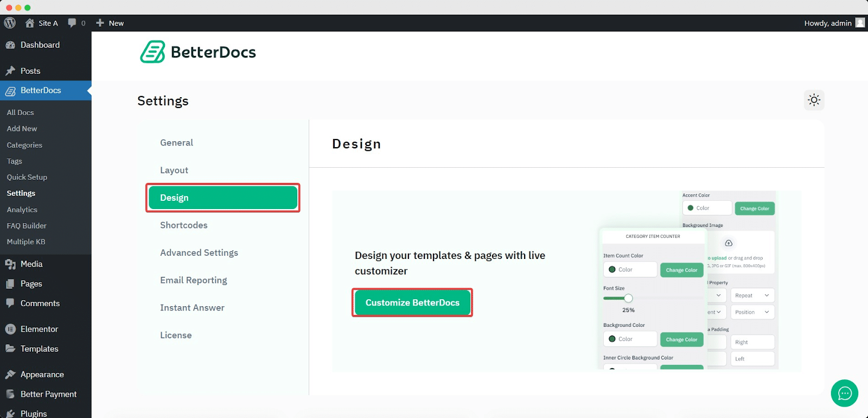This screenshot has width=868, height=418.
Task: Click the Templates folder icon
Action: click(x=10, y=349)
